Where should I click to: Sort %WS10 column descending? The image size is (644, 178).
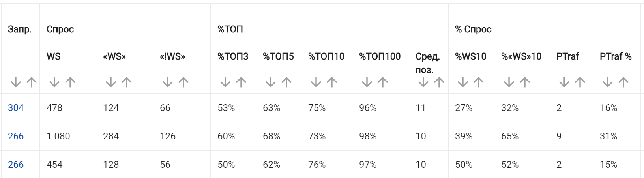tap(463, 82)
